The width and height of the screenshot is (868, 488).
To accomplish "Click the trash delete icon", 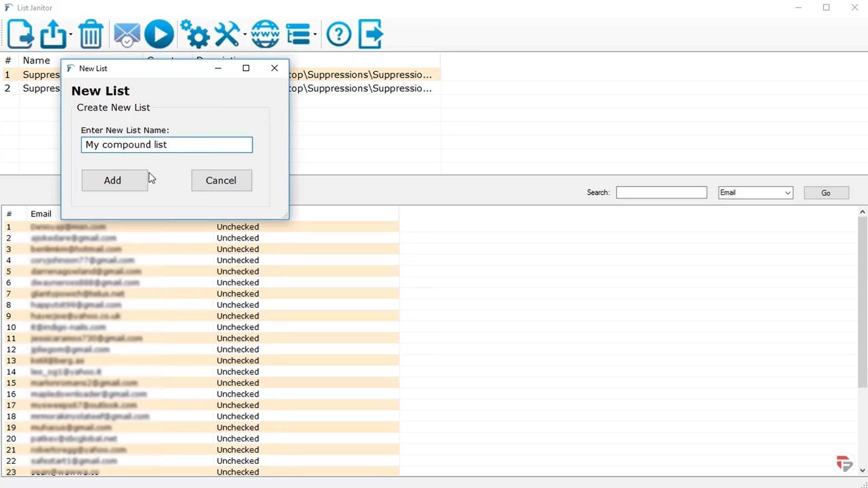I will [x=90, y=34].
